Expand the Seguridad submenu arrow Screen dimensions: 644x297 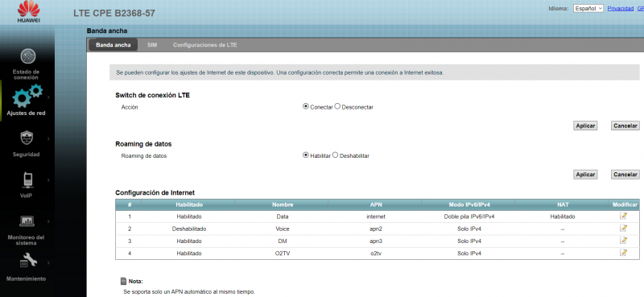point(48,139)
